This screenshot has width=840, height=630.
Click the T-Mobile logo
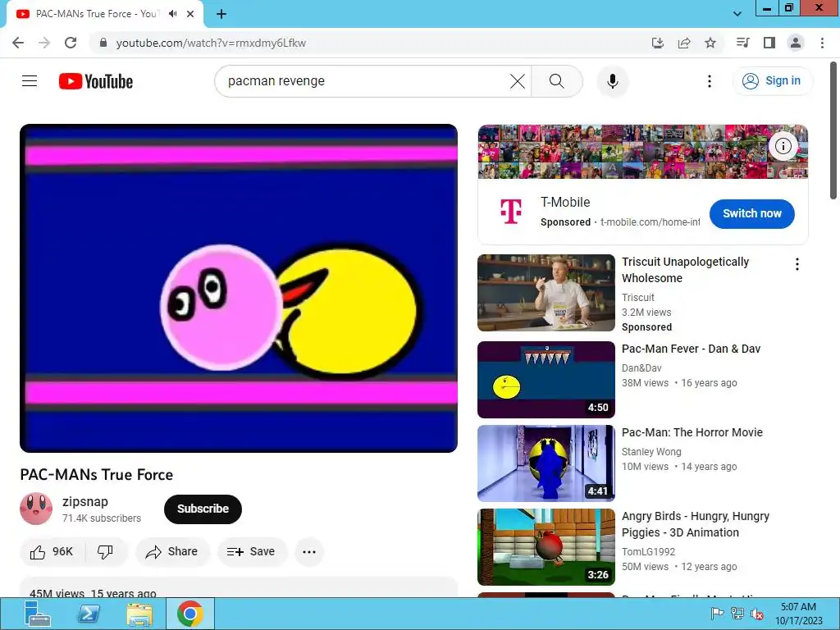tap(510, 211)
